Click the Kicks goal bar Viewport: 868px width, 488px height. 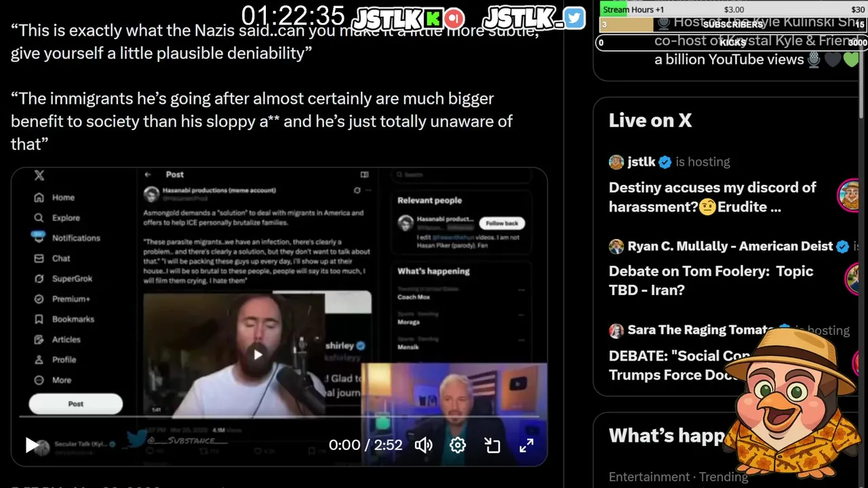click(x=733, y=42)
